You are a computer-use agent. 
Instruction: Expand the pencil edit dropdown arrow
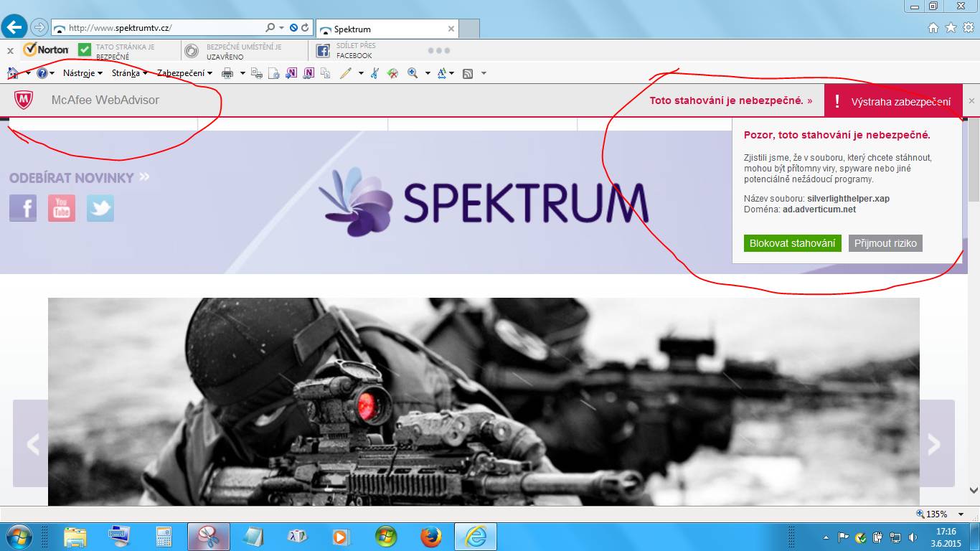click(x=361, y=73)
